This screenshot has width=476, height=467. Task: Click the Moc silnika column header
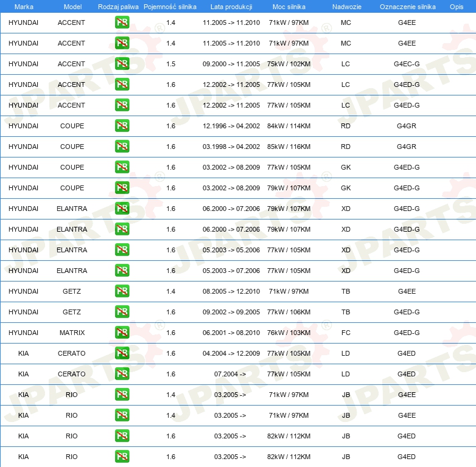click(x=289, y=7)
